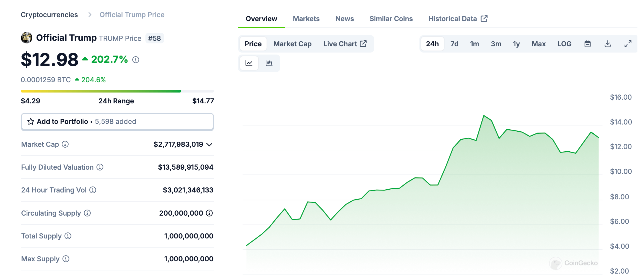Open the Historical Data link
This screenshot has width=644, height=277.
click(x=458, y=19)
